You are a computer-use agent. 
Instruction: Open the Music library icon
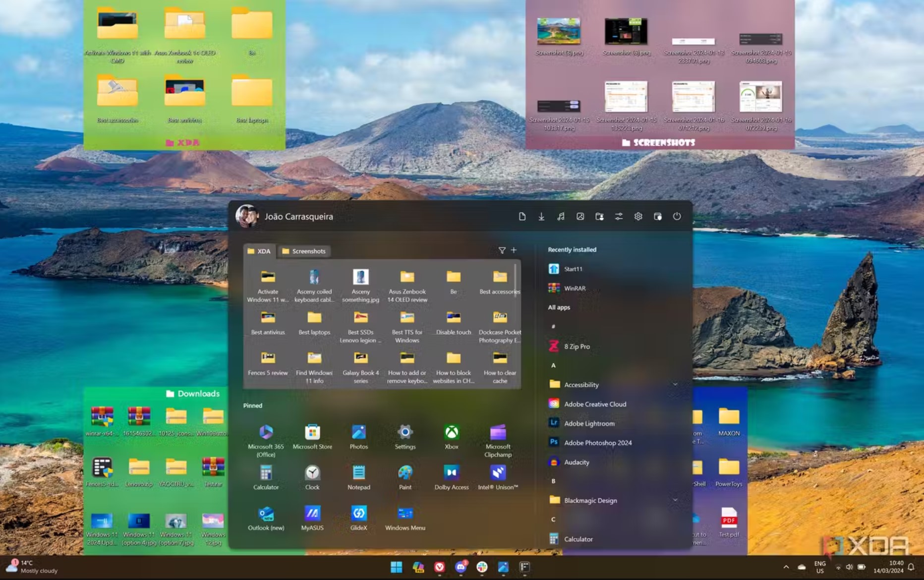560,217
